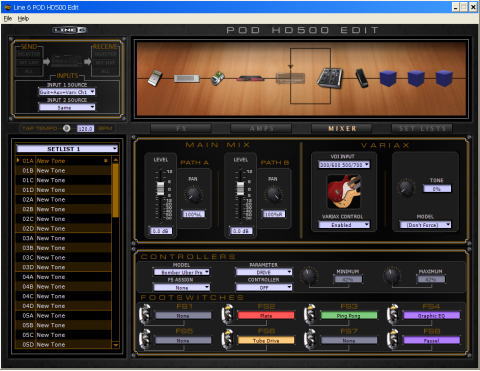
Task: Click FS2 Plate assignment button
Action: tap(266, 315)
